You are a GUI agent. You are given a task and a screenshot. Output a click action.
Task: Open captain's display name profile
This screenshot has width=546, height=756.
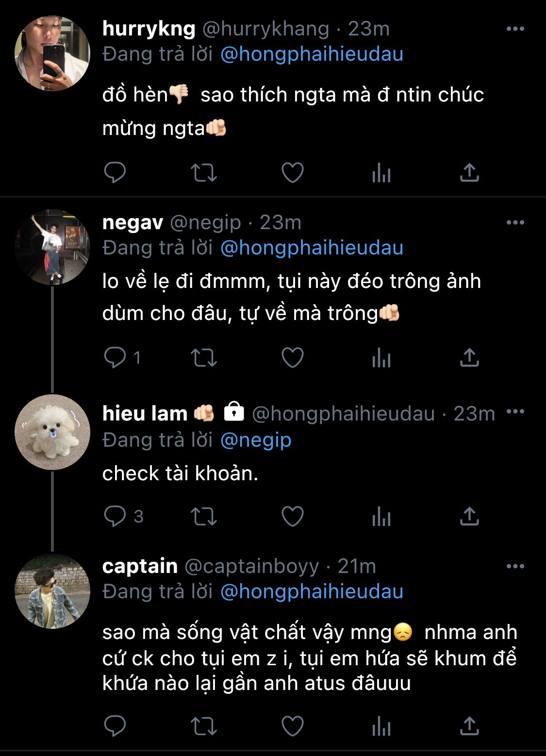pyautogui.click(x=140, y=567)
